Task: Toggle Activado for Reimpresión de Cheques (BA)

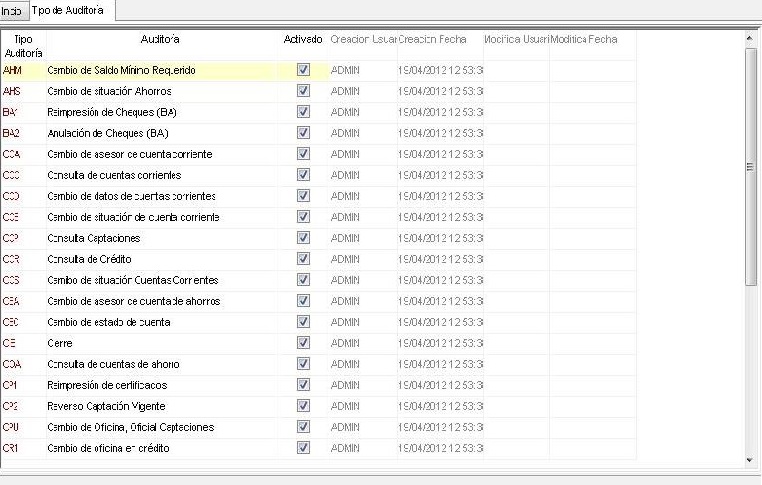Action: (x=303, y=112)
